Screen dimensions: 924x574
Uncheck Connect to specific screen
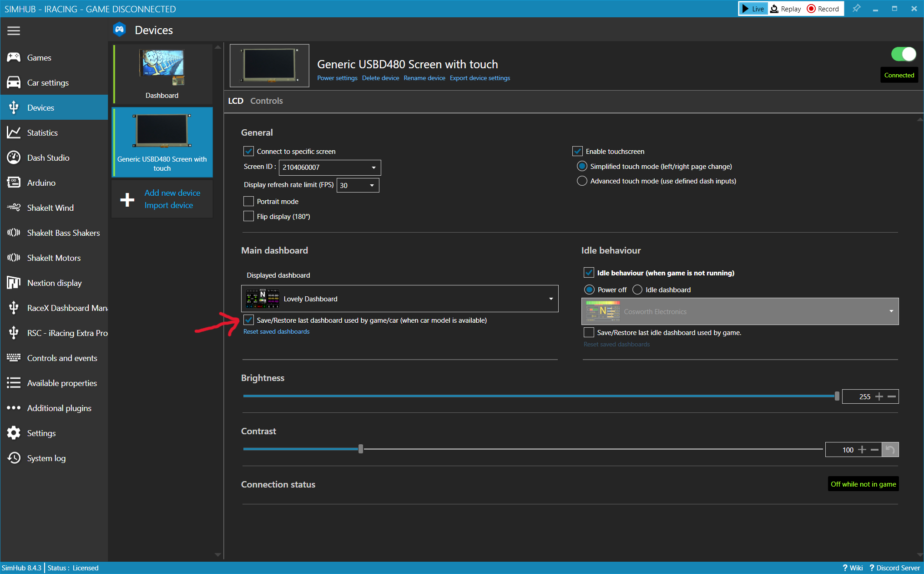coord(248,151)
